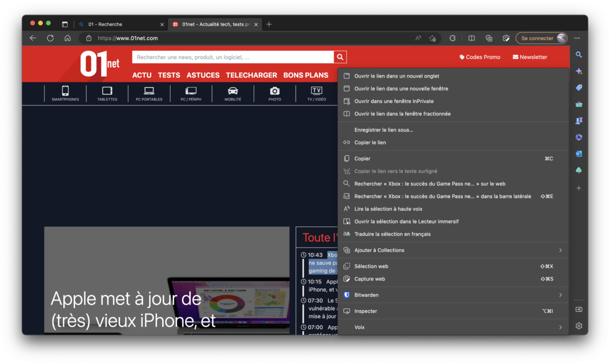Click the red search magnifier button
The image size is (610, 364).
point(340,57)
